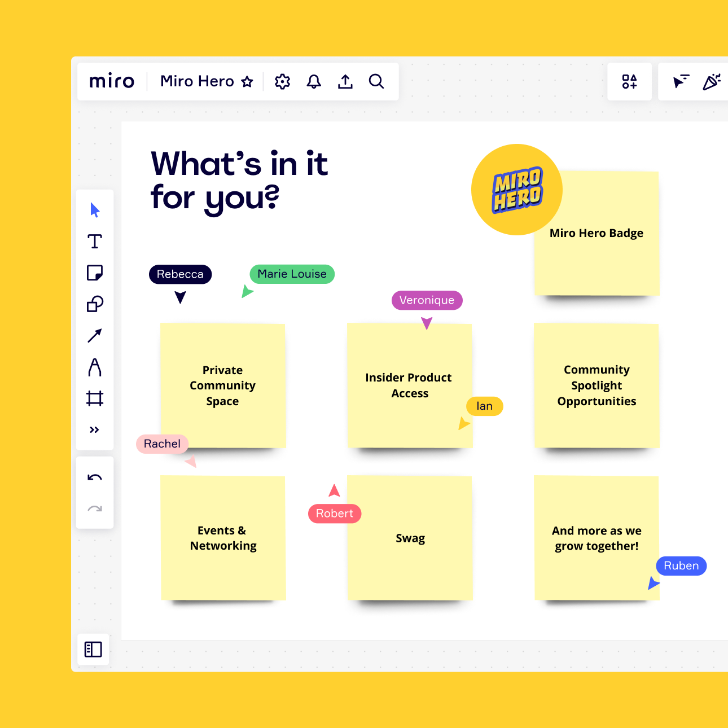Select the Insider Product Access sticky note
The height and width of the screenshot is (728, 728).
click(x=410, y=385)
